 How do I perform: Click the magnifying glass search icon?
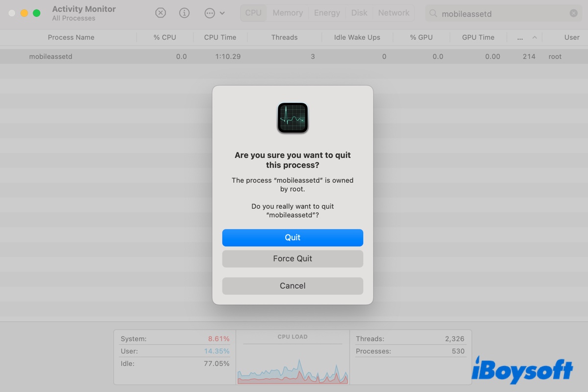pos(433,14)
